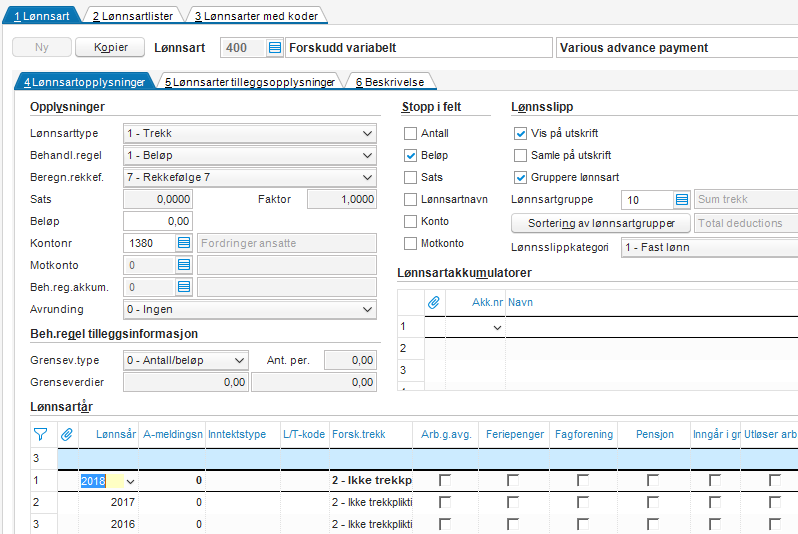Switch to Lønnsartlister tab
798x534 pixels.
(133, 16)
